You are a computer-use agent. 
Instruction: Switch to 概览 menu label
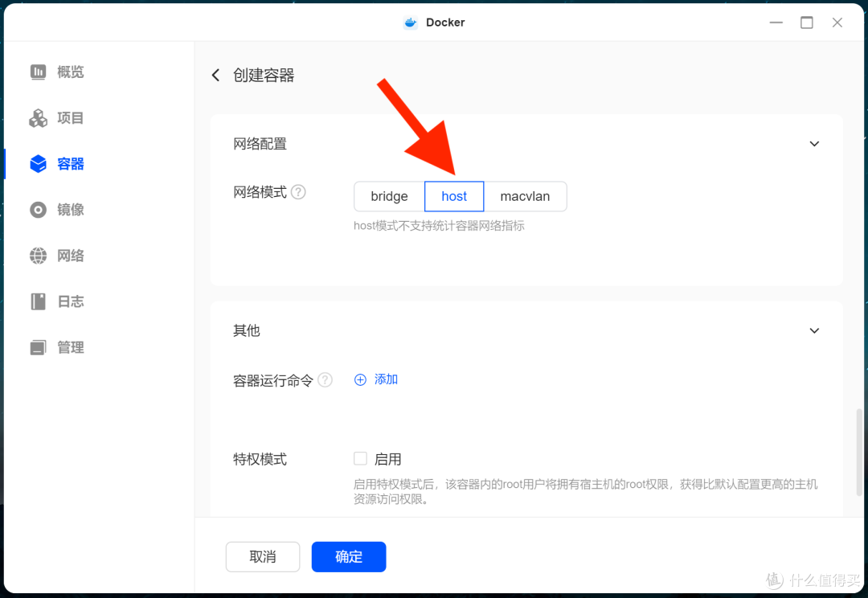click(70, 72)
